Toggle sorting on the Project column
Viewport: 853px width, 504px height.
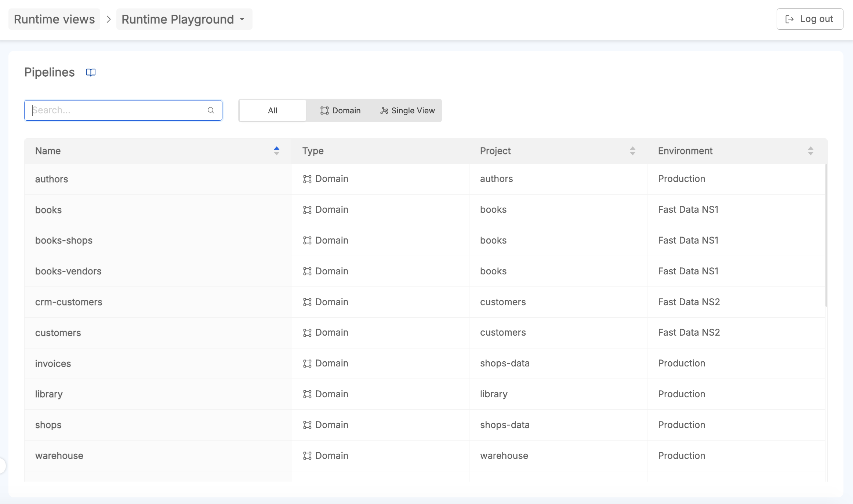point(632,151)
